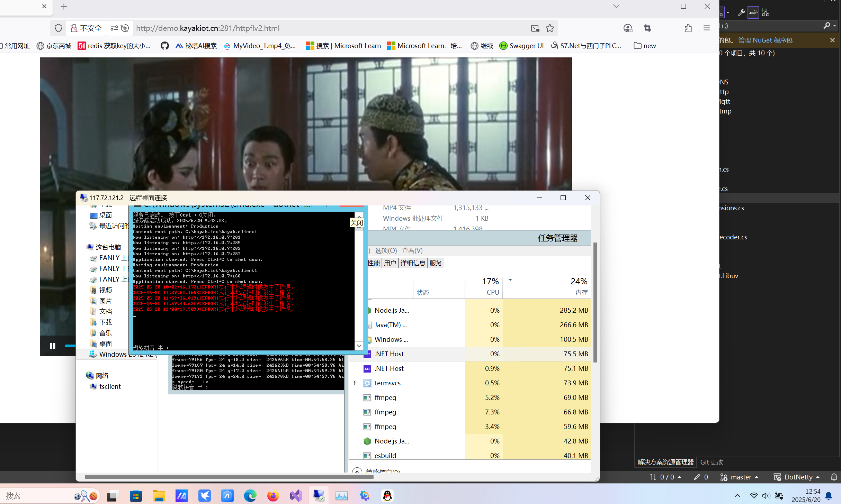Bookmark page with star icon
Viewport: 841px width, 504px height.
pyautogui.click(x=550, y=28)
